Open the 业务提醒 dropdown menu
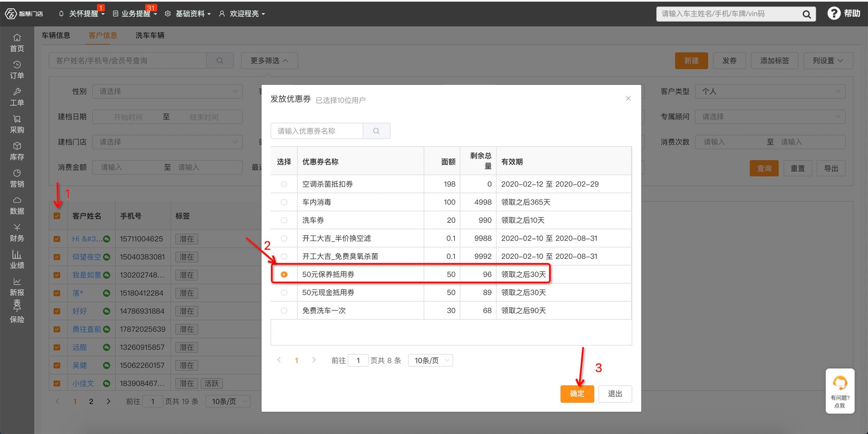 coord(135,13)
